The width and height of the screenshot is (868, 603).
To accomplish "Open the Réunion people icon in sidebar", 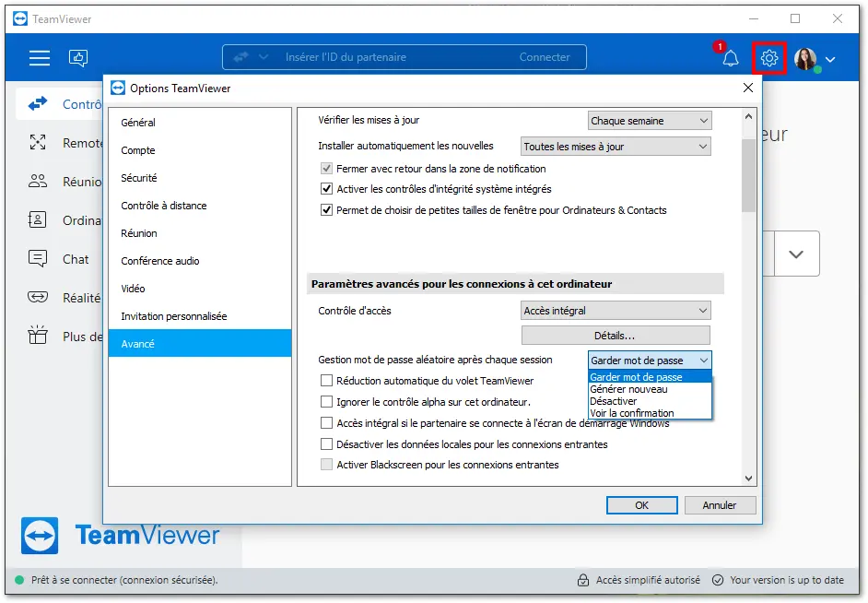I will point(38,181).
